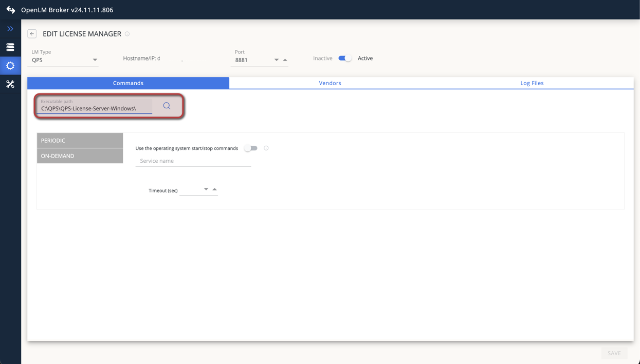Expand the sidebar with the double-arrow icon
Viewport: 640px width, 364px height.
click(10, 28)
